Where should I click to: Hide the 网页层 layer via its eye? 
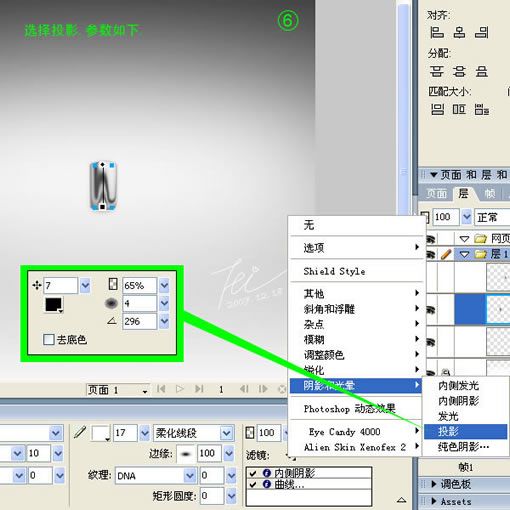tap(430, 239)
